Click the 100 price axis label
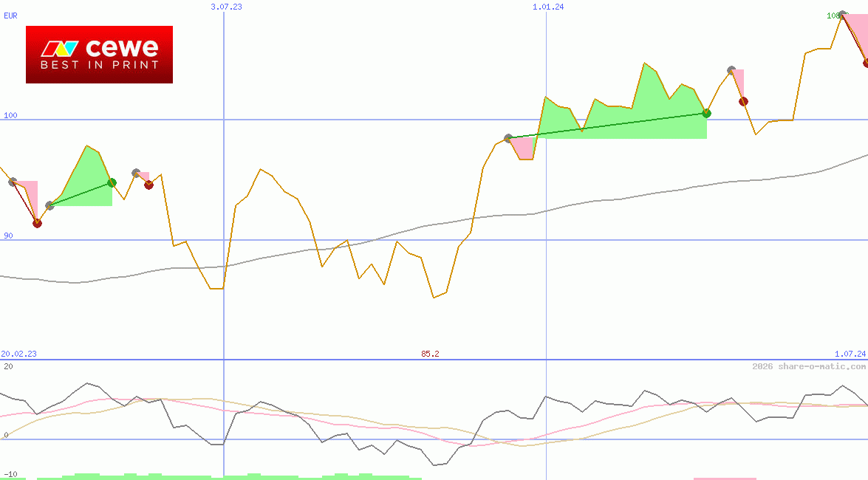 pyautogui.click(x=10, y=115)
